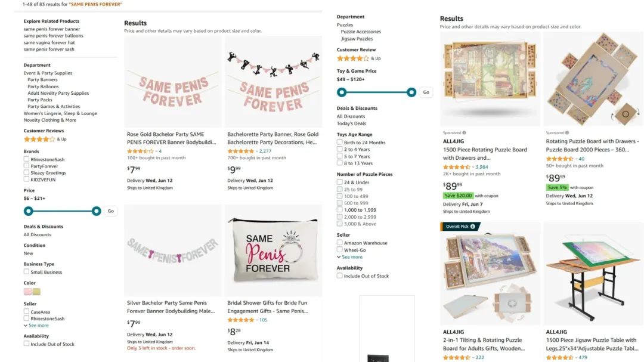
Task: Tick the Amazon Warehouse seller checkbox
Action: tap(339, 243)
